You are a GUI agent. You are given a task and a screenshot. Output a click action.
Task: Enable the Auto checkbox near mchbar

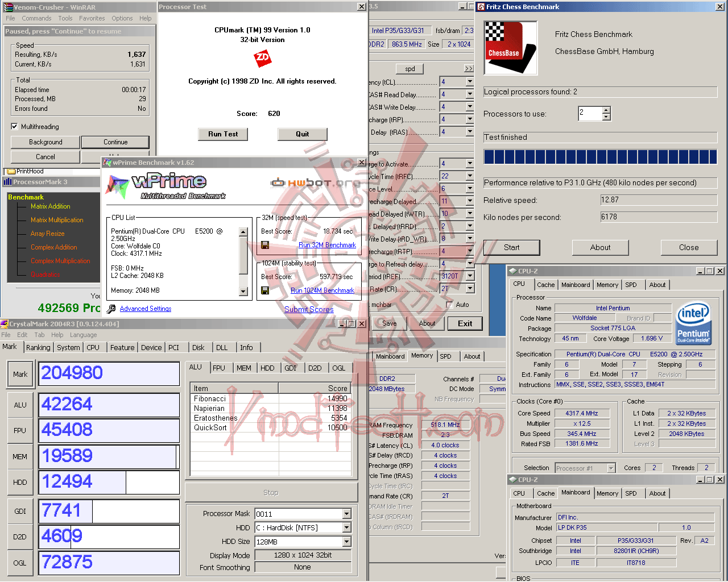pos(449,305)
